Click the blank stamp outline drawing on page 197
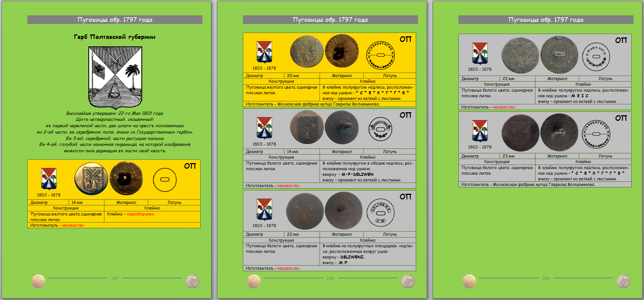The height and width of the screenshot is (300, 644). click(165, 180)
